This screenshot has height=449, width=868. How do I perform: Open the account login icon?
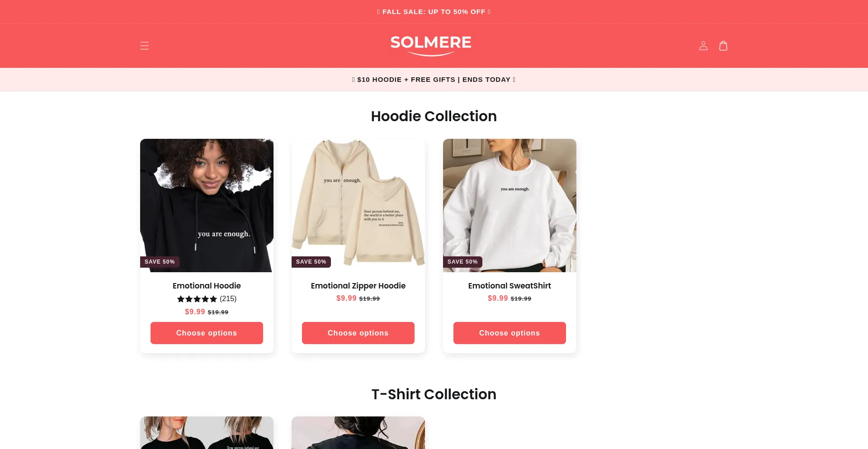point(703,46)
